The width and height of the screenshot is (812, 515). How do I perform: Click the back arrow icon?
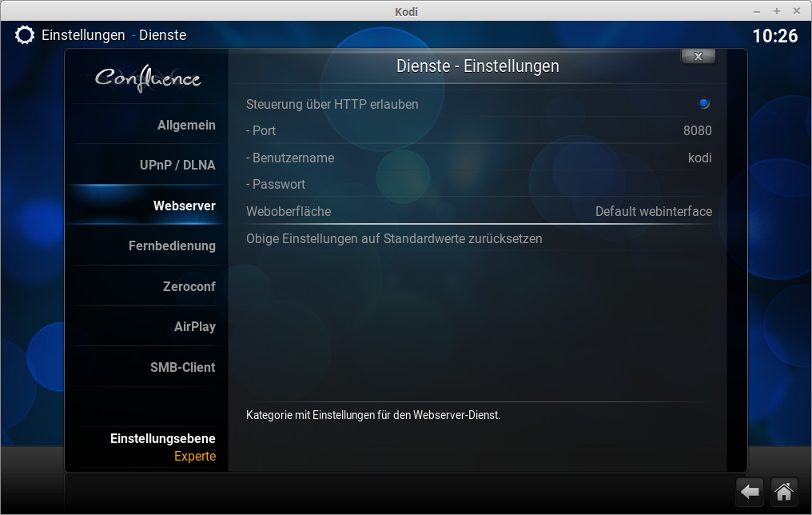(x=750, y=492)
